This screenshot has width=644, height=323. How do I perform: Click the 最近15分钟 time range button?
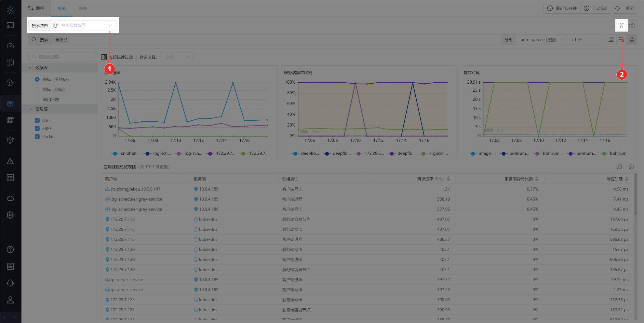(x=562, y=8)
